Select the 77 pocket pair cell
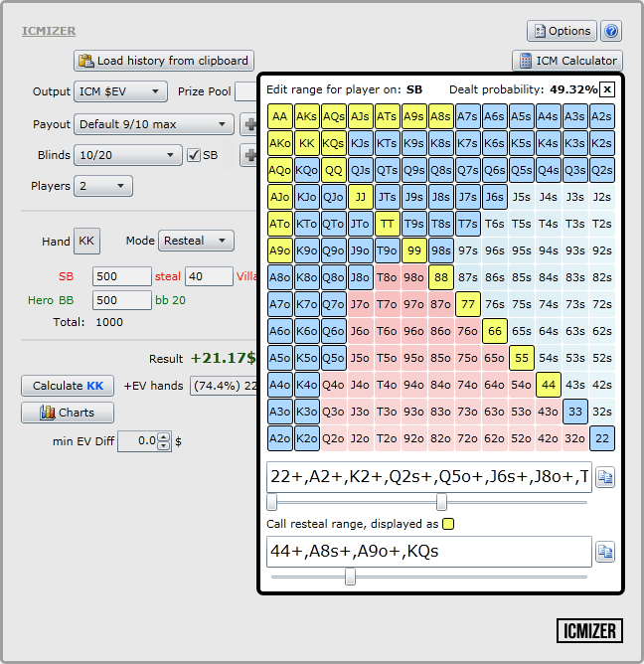 [x=468, y=304]
